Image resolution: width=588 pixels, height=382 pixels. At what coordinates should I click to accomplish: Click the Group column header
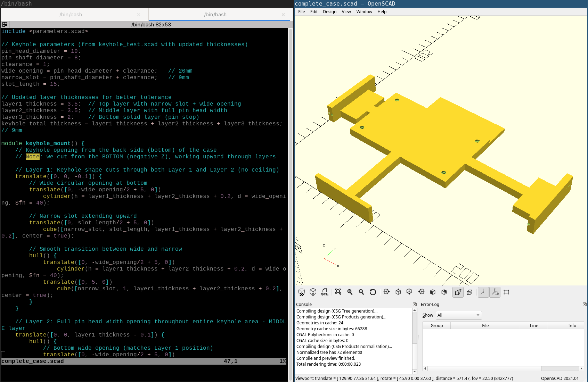436,325
